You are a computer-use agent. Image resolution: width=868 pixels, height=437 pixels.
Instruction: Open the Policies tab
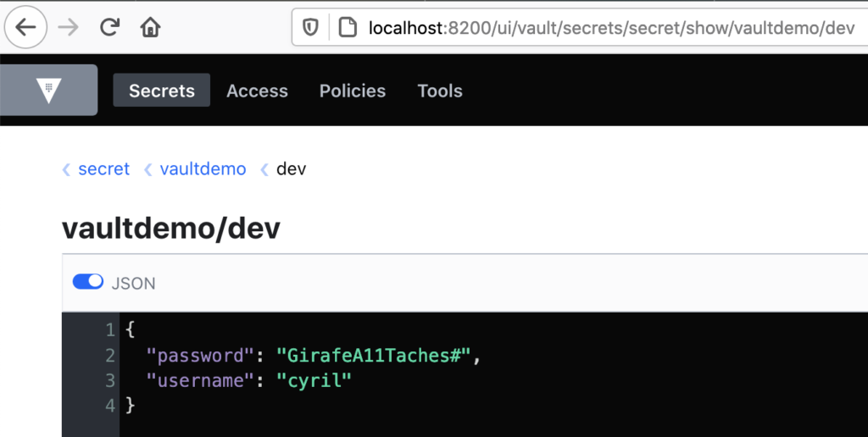353,91
